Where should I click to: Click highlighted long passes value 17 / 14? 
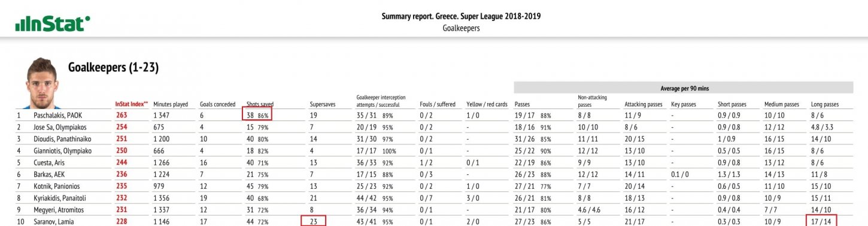point(822,221)
